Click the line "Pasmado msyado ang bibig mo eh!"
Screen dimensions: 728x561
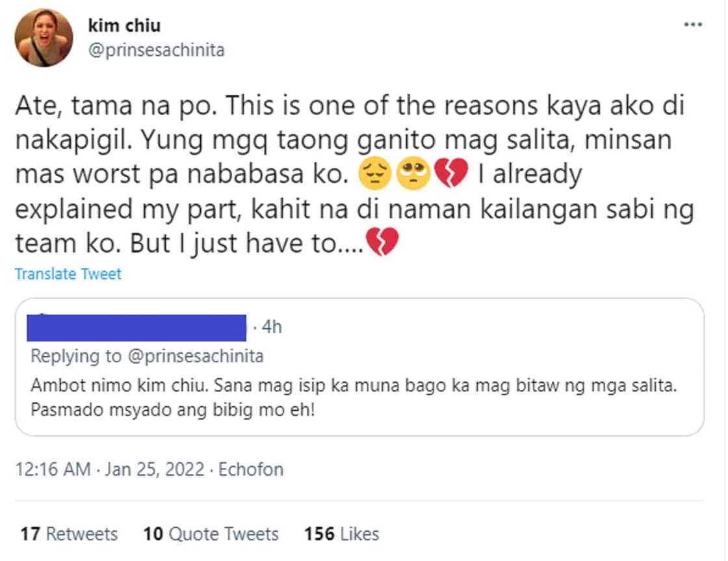point(172,411)
